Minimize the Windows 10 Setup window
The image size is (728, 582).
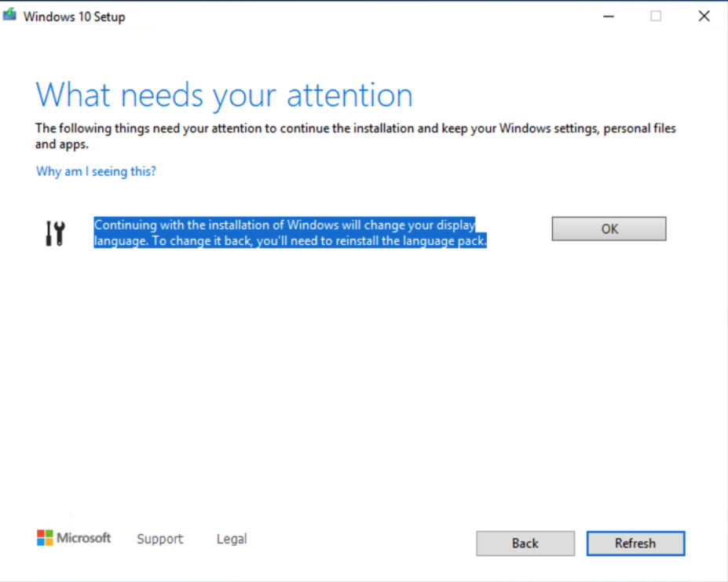point(608,16)
